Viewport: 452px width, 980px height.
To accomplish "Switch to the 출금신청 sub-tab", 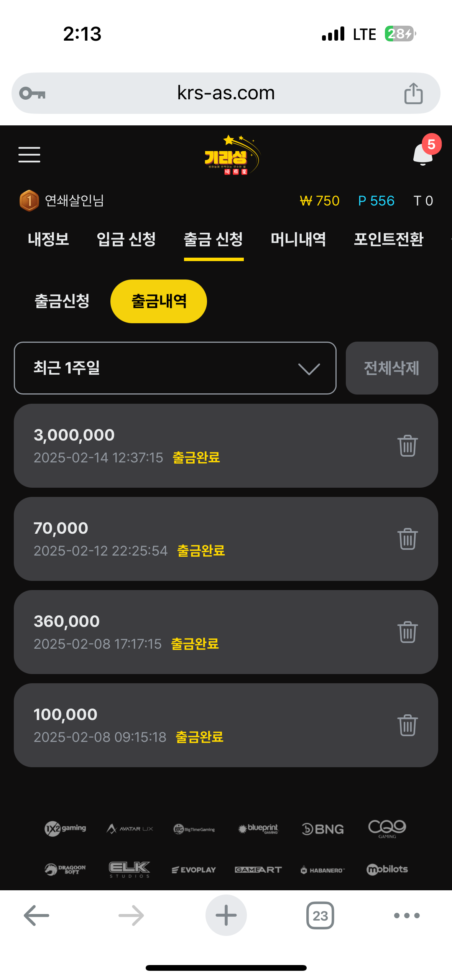I will click(x=62, y=301).
